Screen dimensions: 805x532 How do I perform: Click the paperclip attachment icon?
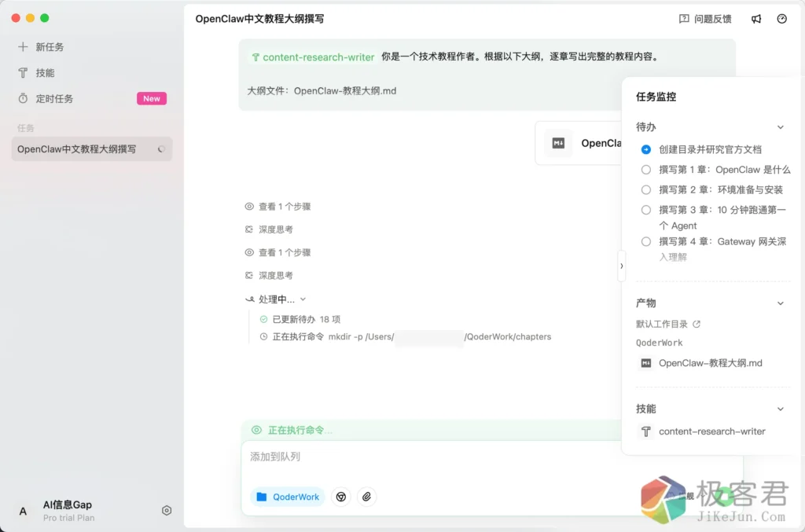click(x=366, y=497)
